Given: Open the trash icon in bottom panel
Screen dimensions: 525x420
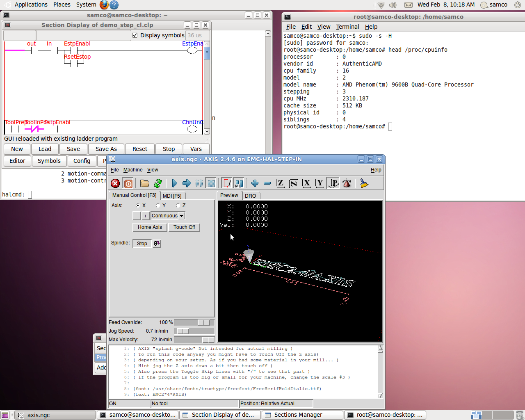Looking at the screenshot, I should tap(519, 415).
